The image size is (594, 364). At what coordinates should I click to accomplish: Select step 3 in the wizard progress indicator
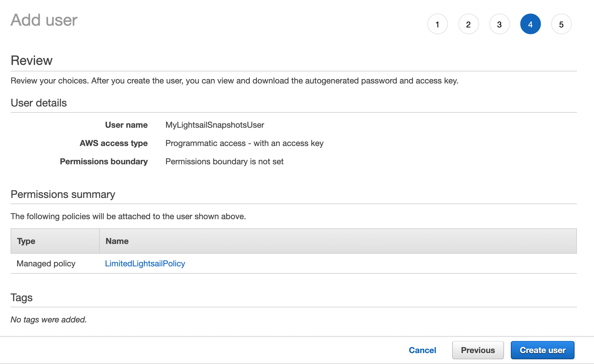(x=499, y=24)
